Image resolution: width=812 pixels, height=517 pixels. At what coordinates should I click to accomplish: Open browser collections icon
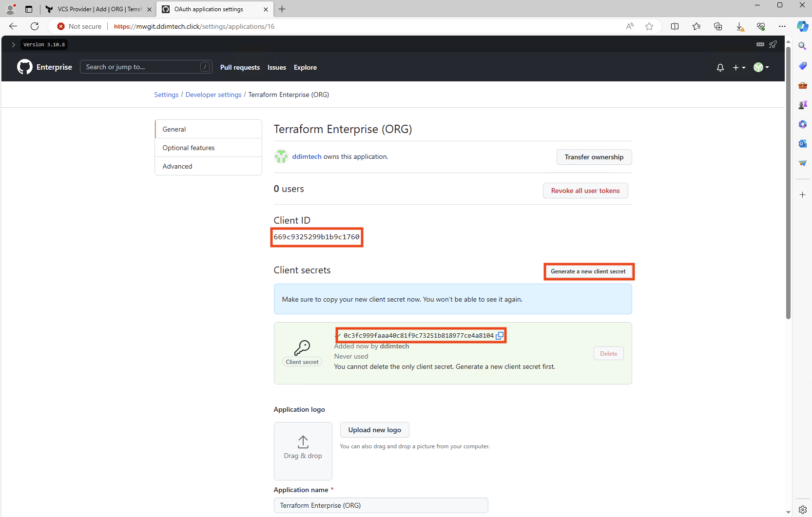(x=718, y=26)
